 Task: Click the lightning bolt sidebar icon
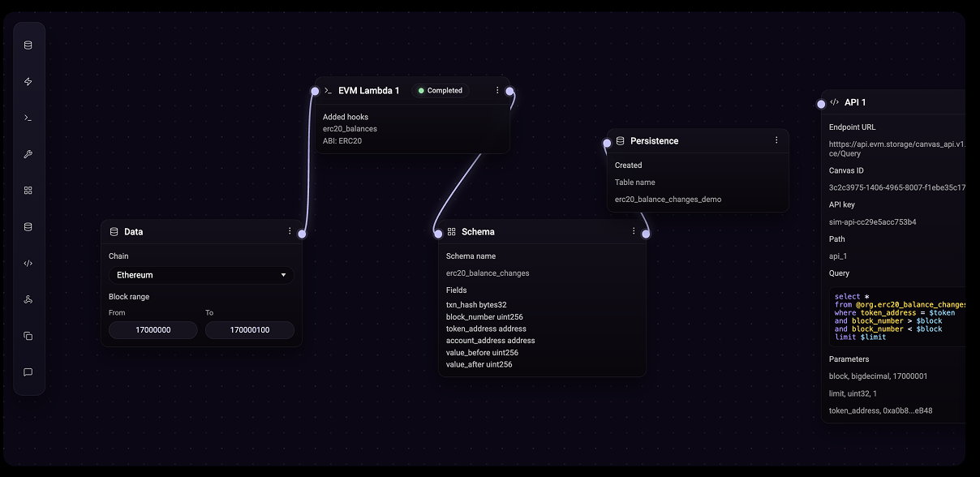tap(28, 81)
